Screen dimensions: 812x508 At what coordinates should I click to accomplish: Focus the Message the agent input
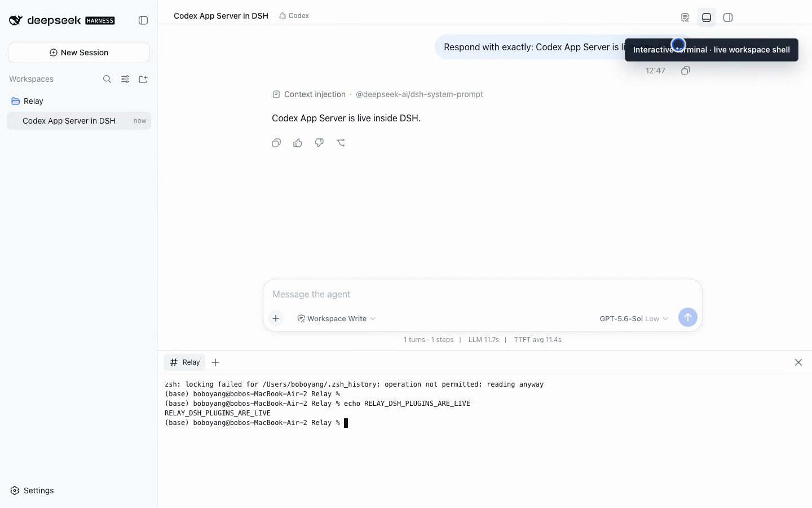tap(482, 294)
